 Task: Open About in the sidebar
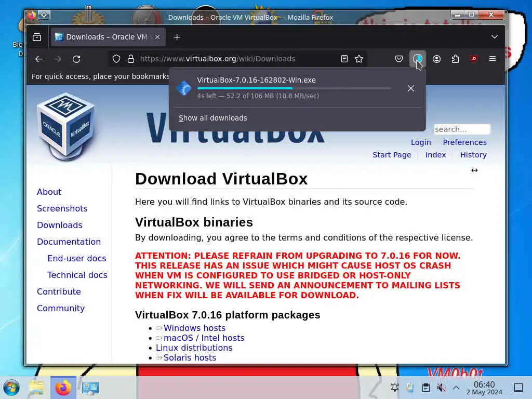point(49,192)
